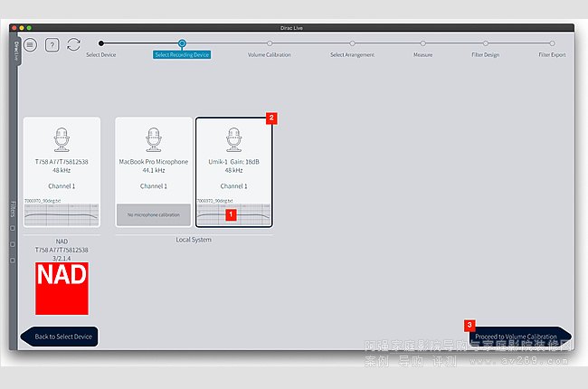This screenshot has width=588, height=389.
Task: Jump to the Filter Export step
Action: [552, 43]
